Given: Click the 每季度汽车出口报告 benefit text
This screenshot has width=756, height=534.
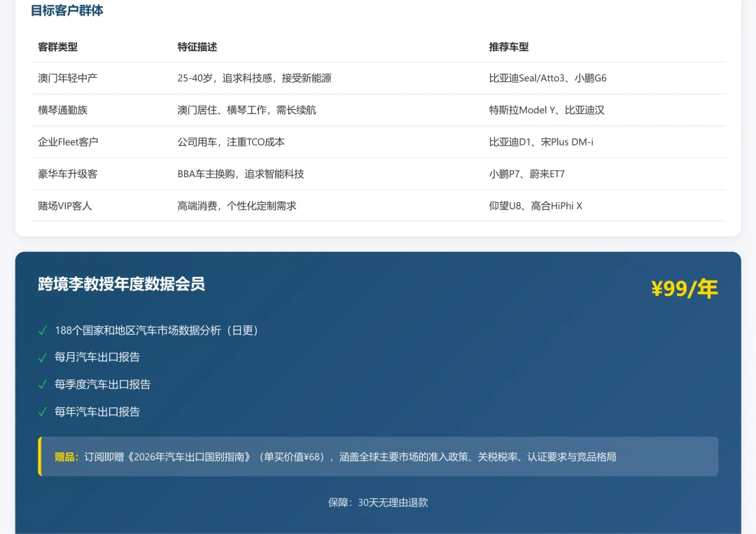Looking at the screenshot, I should pyautogui.click(x=102, y=385).
